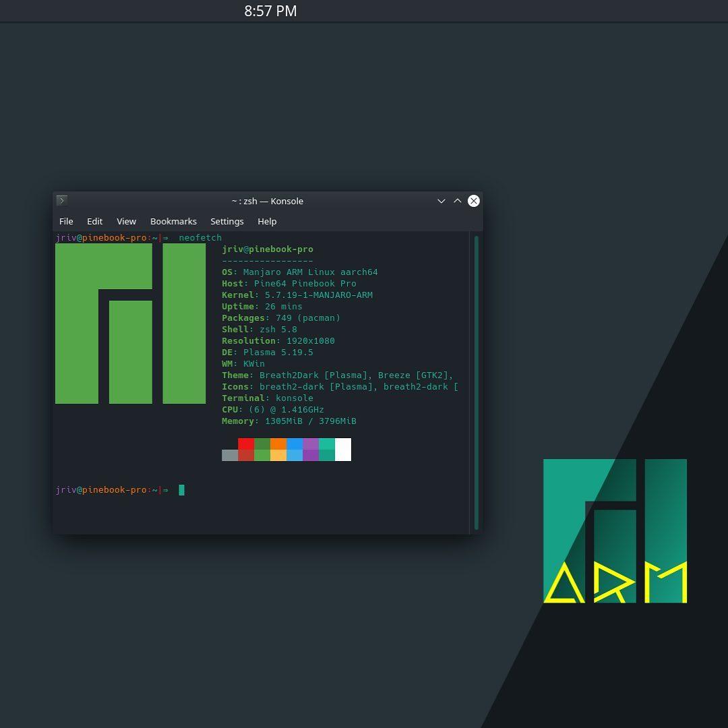
Task: Click the red color block in neofetch
Action: point(245,444)
